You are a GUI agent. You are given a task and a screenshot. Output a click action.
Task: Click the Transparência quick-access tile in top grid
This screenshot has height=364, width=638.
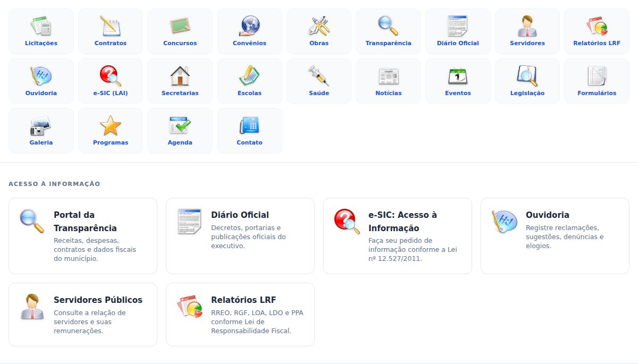click(x=389, y=31)
